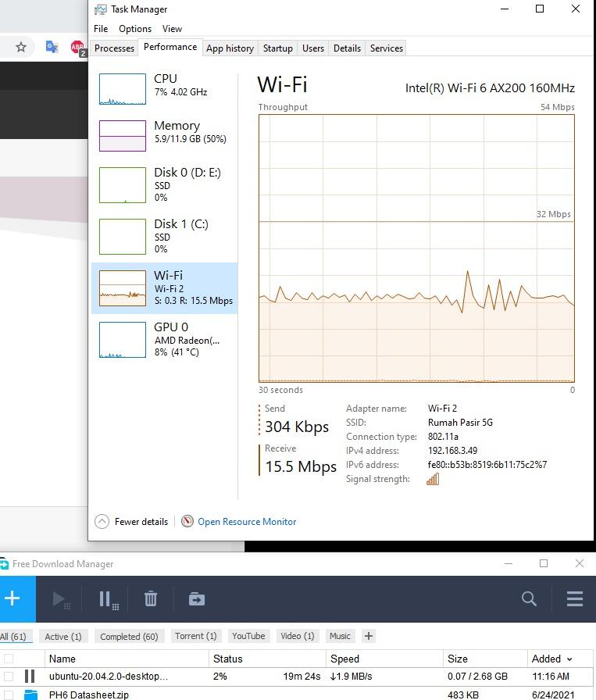Select the Performance tab

click(x=170, y=47)
